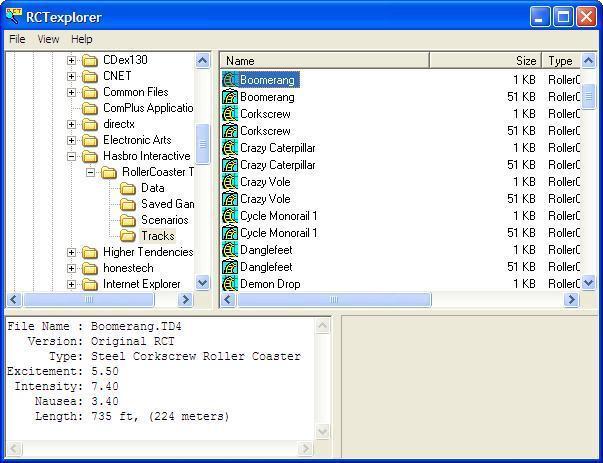Screen dimensions: 603x463
Task: Collapse the RollerCoaster subfolder node
Action: pos(90,172)
